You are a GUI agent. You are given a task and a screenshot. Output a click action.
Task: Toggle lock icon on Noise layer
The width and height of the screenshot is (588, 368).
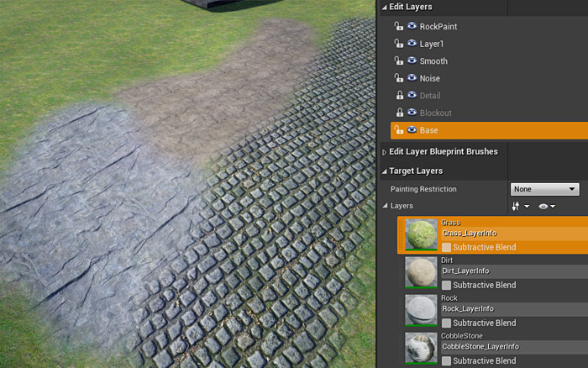(399, 78)
